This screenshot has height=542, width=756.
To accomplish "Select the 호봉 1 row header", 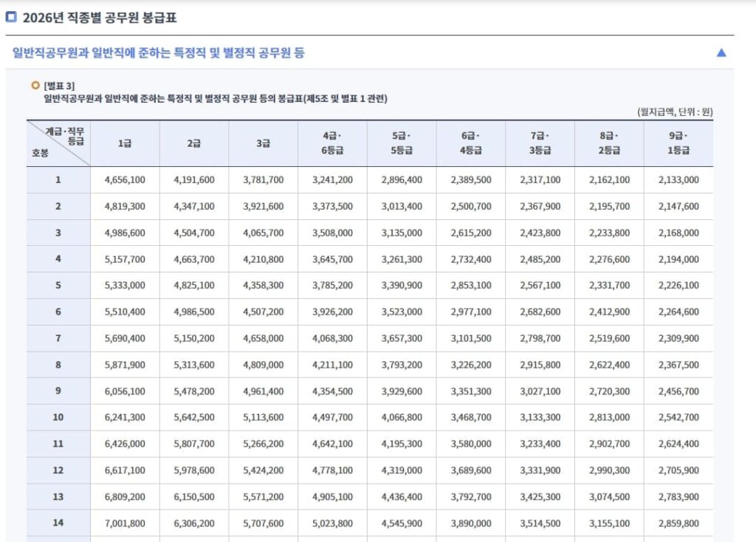I will point(58,179).
